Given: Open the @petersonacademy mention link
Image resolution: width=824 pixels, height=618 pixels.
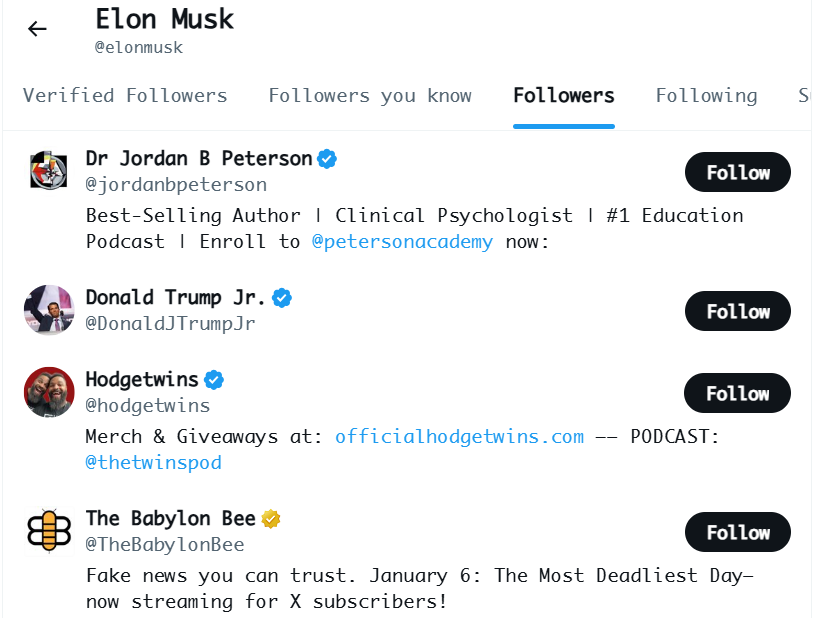Looking at the screenshot, I should pos(402,242).
